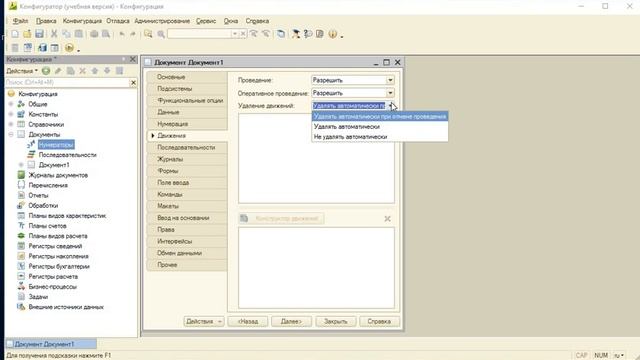
Task: Collapse the Удаление движений dropdown arrow
Action: click(390, 106)
